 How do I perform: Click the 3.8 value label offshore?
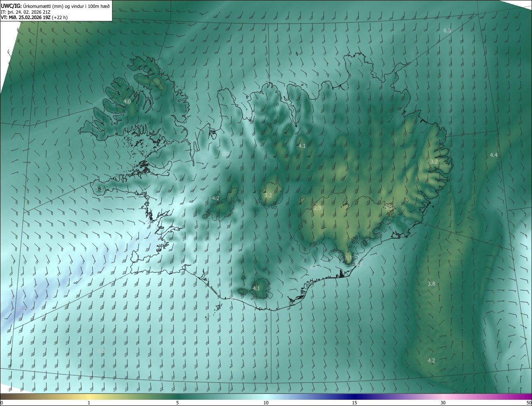click(431, 284)
